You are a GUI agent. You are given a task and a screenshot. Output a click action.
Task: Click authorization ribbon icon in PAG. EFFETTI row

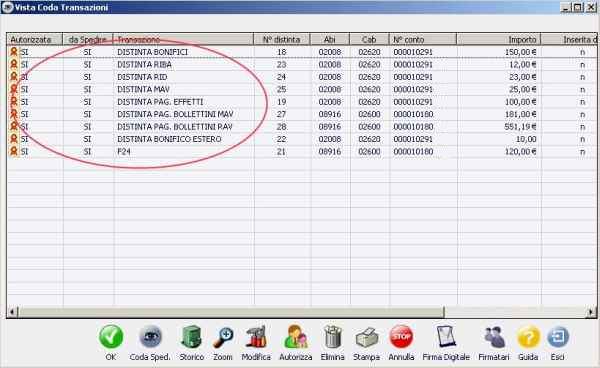pyautogui.click(x=14, y=102)
